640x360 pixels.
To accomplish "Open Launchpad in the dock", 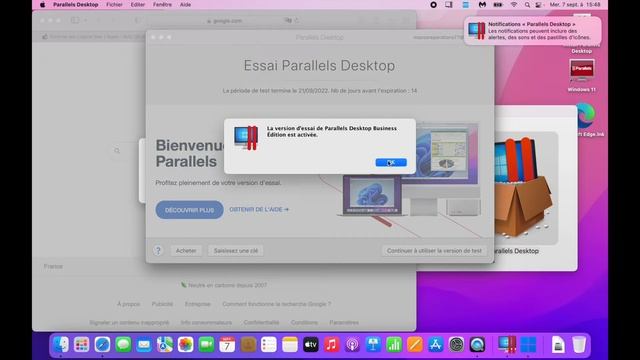I will pos(82,345).
